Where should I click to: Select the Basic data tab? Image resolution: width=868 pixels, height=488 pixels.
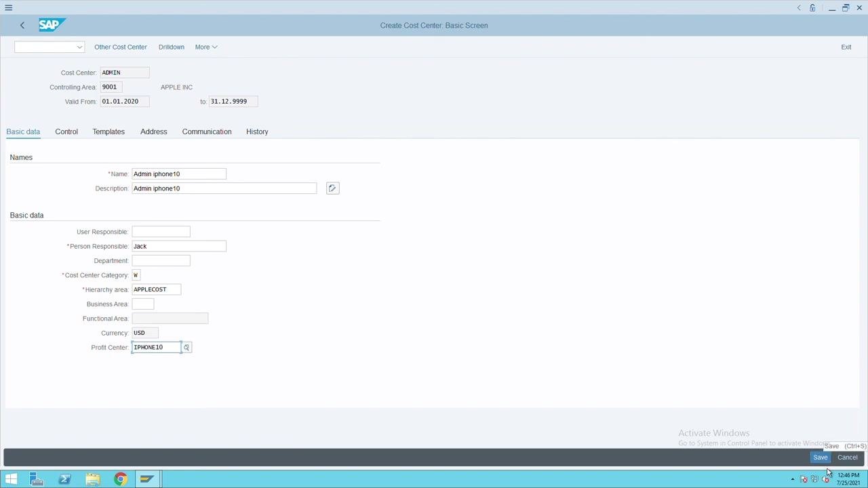(23, 131)
